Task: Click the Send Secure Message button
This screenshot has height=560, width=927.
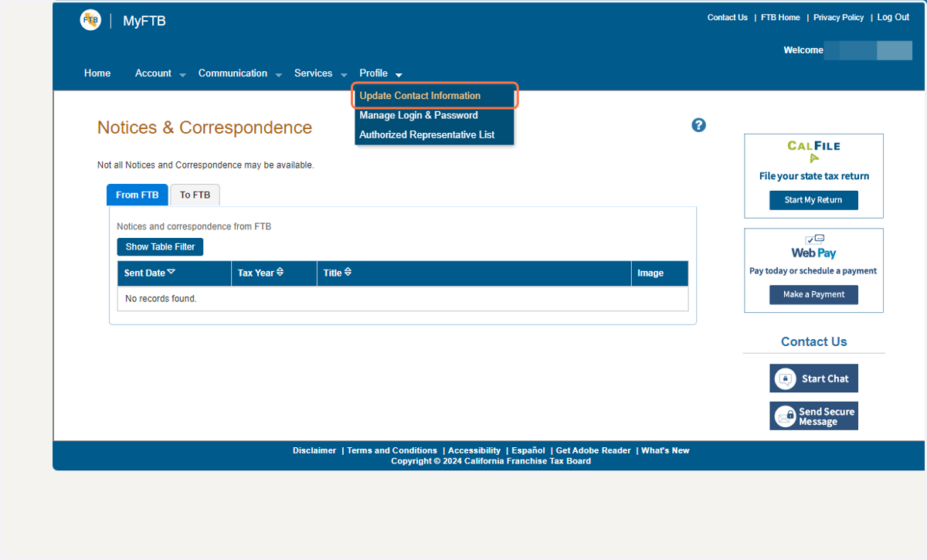Action: click(813, 416)
